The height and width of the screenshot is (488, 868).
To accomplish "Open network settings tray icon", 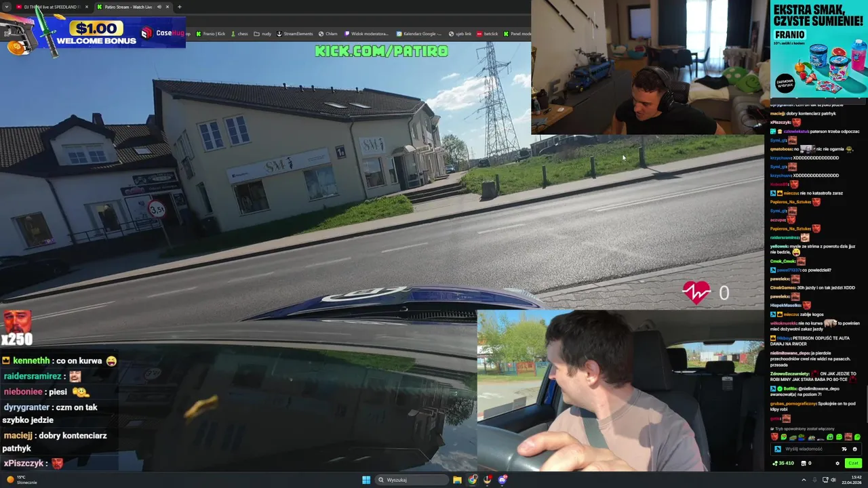I will (825, 480).
